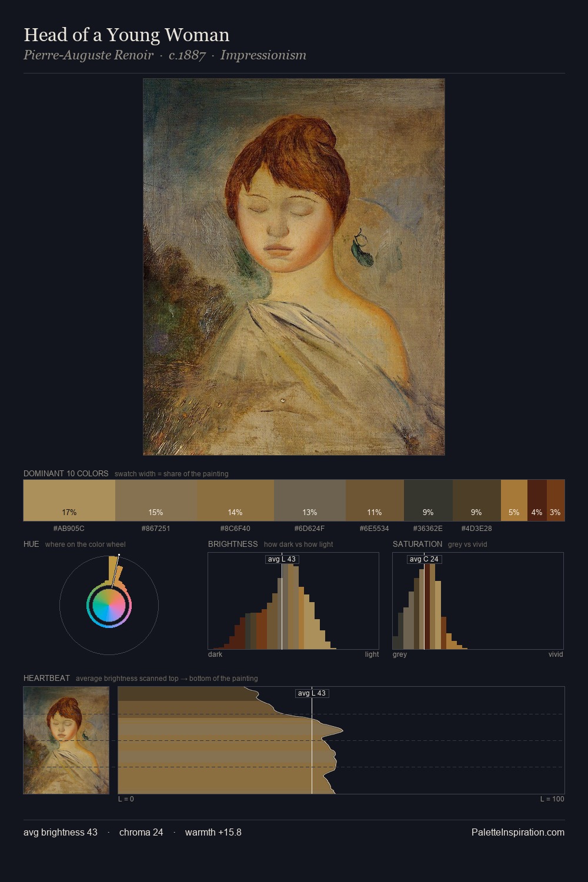Select the 17% swatch #AB905C
The width and height of the screenshot is (588, 882).
69,500
